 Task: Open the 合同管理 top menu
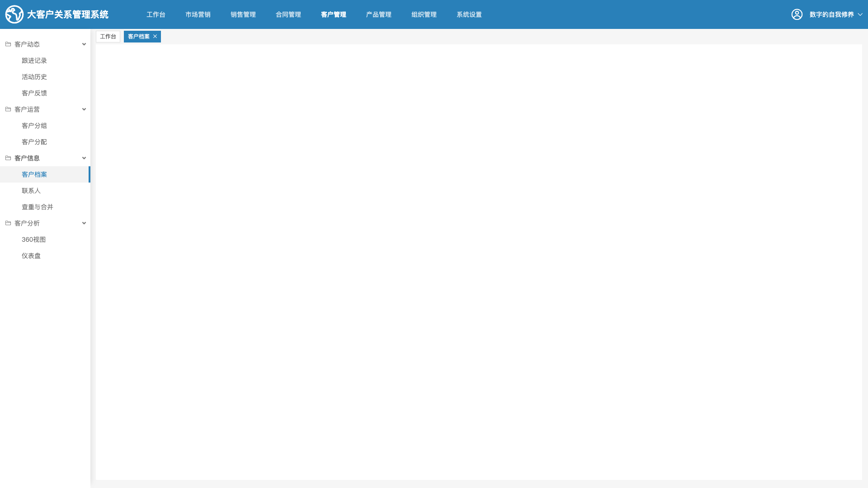click(288, 14)
